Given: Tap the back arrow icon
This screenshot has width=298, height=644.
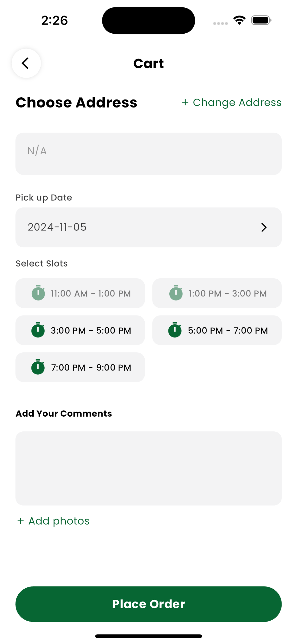Looking at the screenshot, I should [x=26, y=63].
